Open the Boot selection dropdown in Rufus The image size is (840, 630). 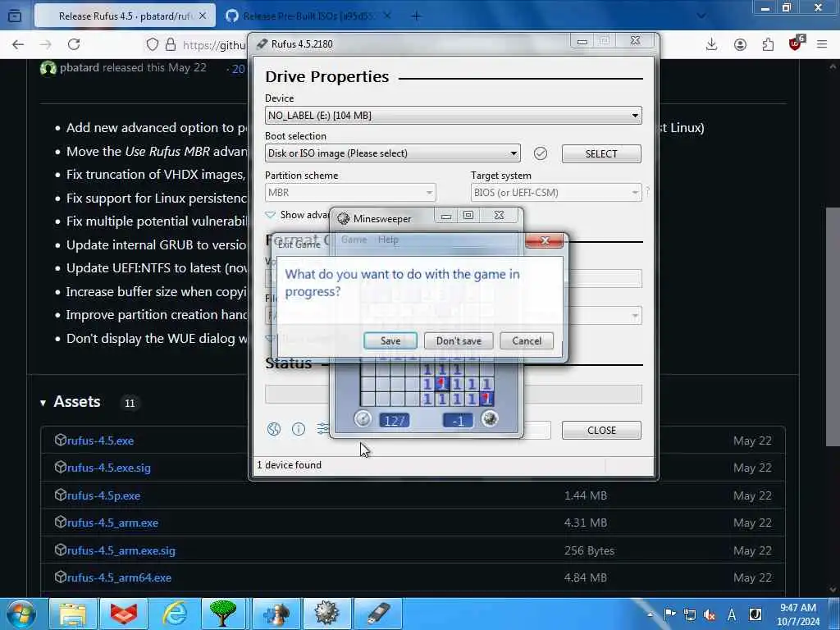[392, 153]
